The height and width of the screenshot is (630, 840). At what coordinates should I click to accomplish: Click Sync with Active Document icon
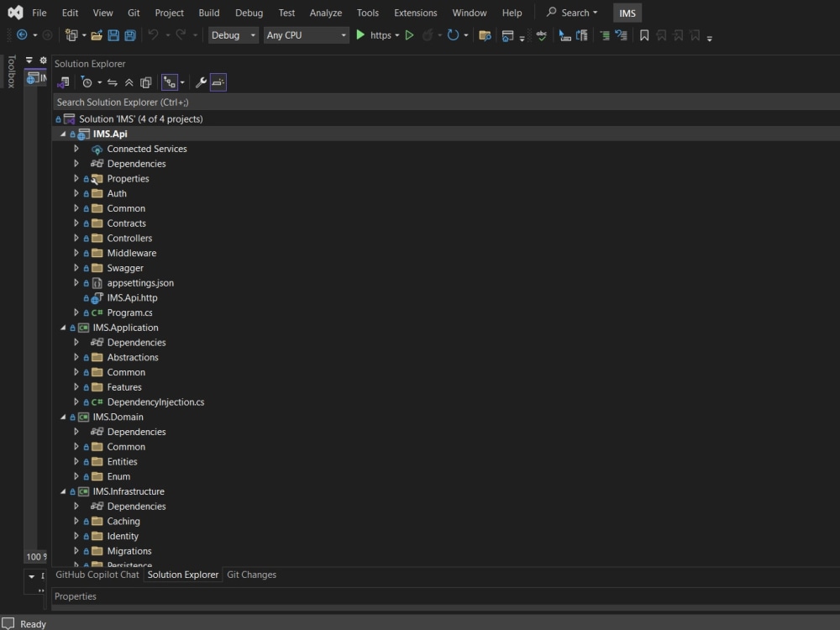pyautogui.click(x=113, y=82)
